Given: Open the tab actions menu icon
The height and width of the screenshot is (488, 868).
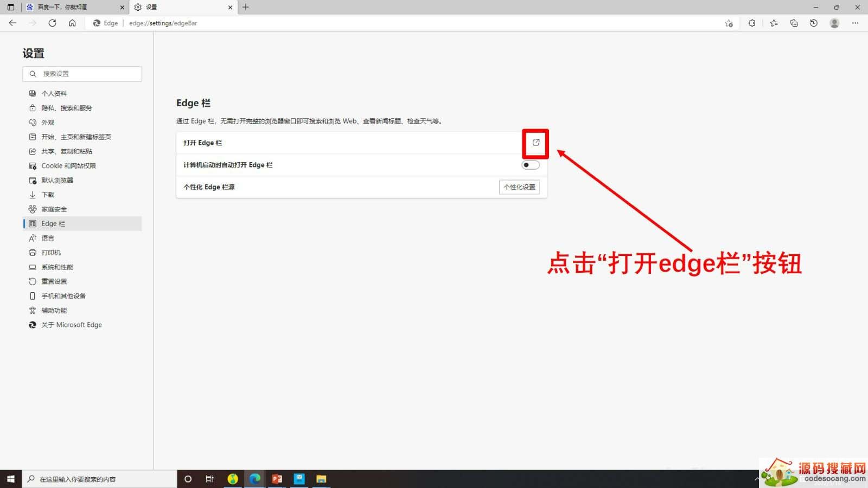Looking at the screenshot, I should [10, 7].
